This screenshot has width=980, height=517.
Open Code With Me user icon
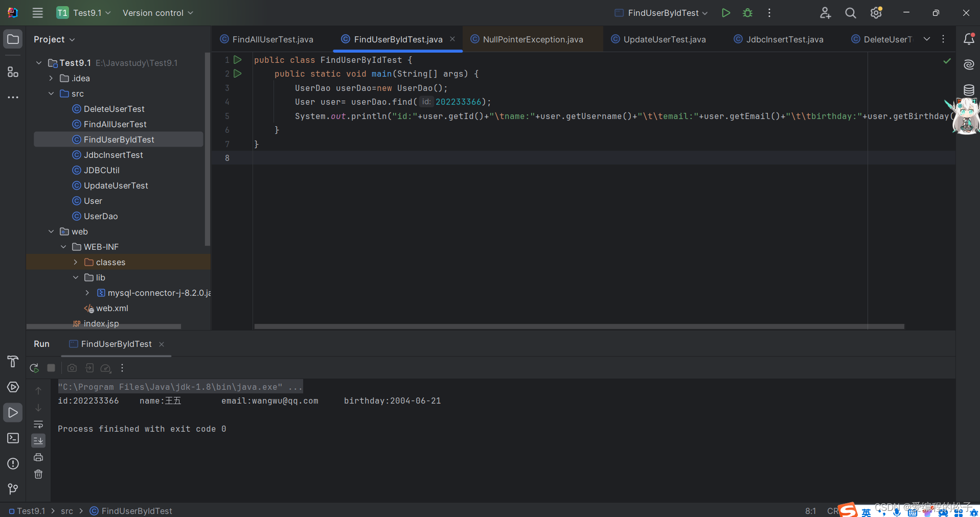(825, 13)
